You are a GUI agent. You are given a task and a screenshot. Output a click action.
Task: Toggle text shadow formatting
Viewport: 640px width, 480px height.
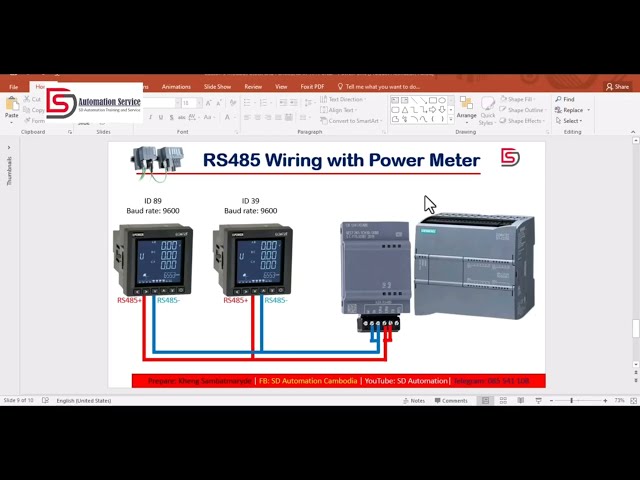tap(171, 118)
